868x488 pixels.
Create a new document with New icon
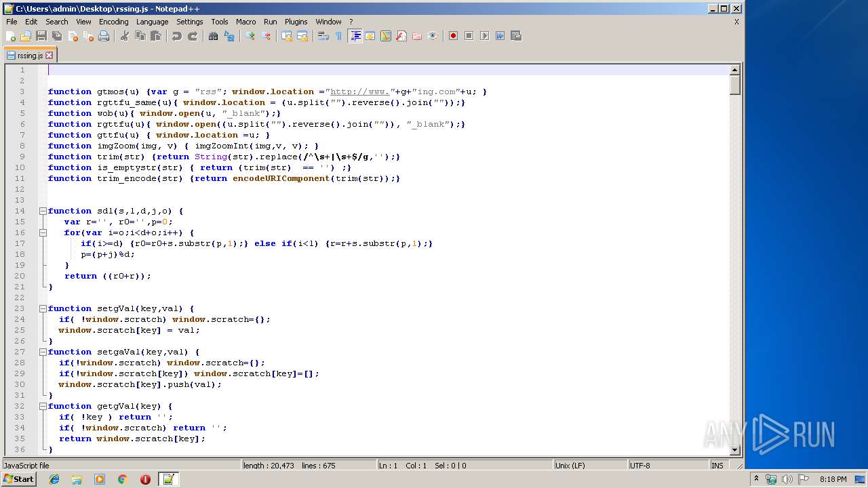11,36
